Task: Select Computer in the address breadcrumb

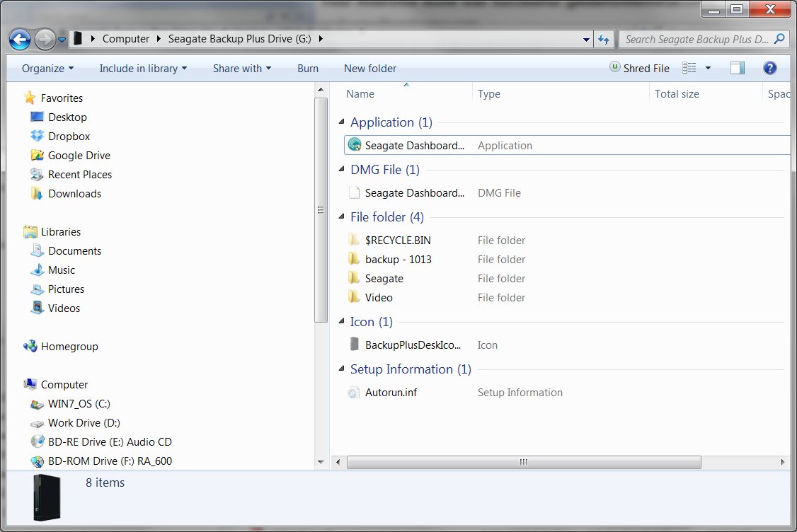Action: click(125, 39)
